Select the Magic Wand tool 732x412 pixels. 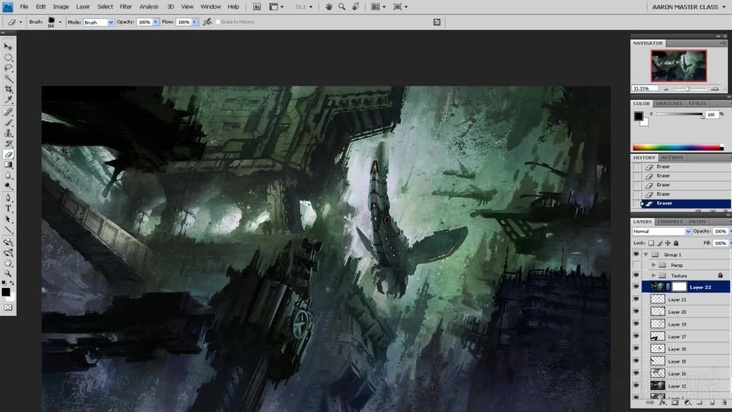[8, 79]
